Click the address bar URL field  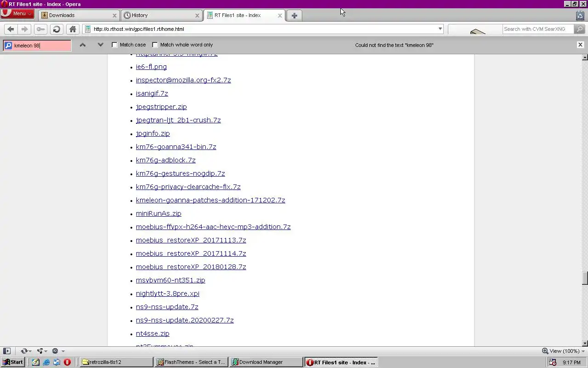[x=264, y=29]
